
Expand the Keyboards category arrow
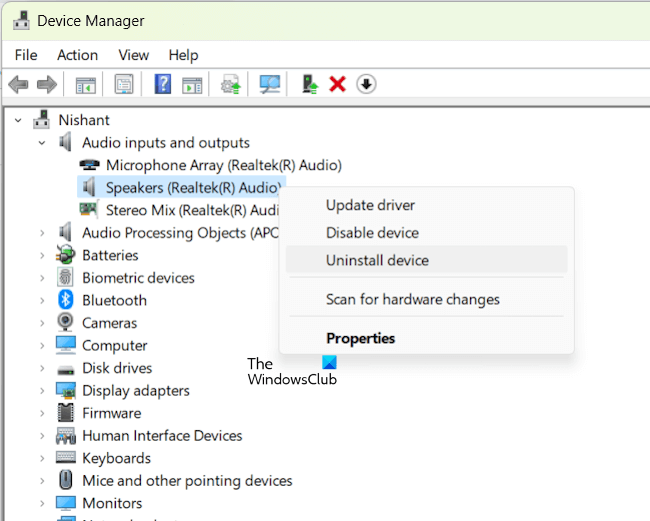click(x=42, y=458)
